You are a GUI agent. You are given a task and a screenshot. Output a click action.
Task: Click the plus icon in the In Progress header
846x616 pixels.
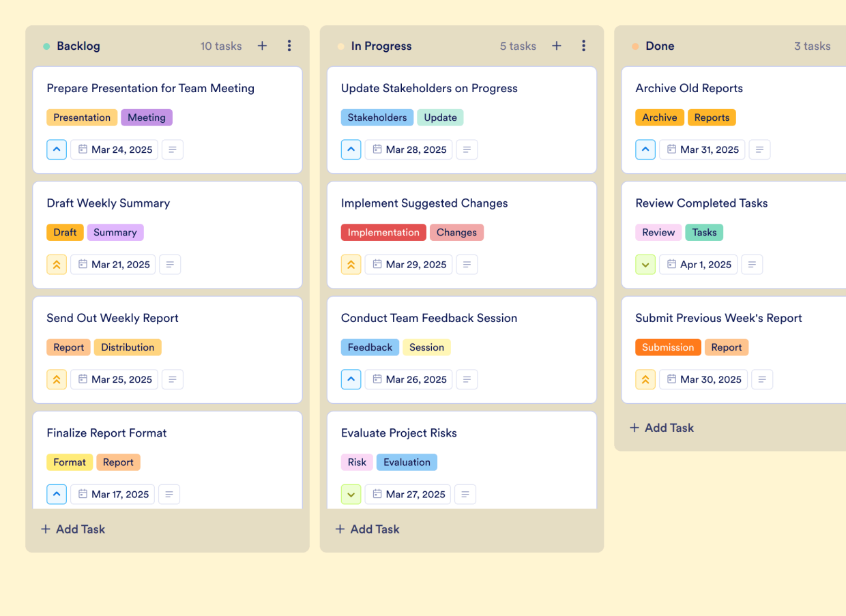tap(556, 46)
